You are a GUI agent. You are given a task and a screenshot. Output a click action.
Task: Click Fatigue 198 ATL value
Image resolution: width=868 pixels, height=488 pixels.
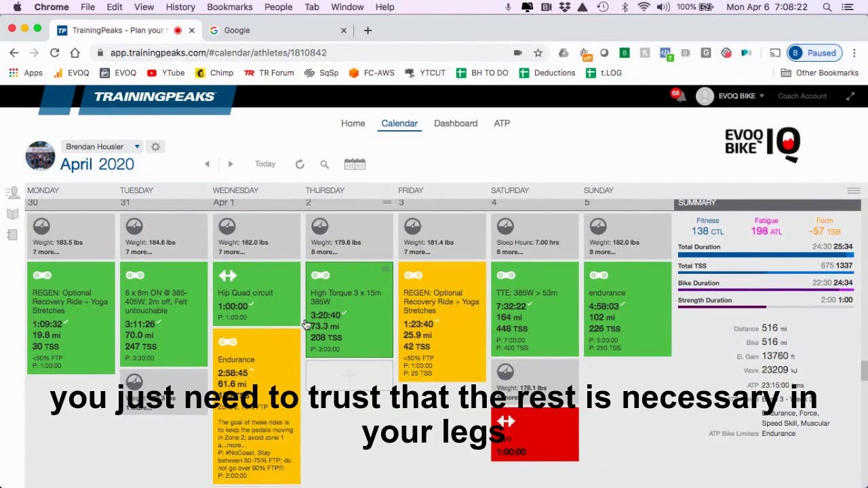(766, 231)
